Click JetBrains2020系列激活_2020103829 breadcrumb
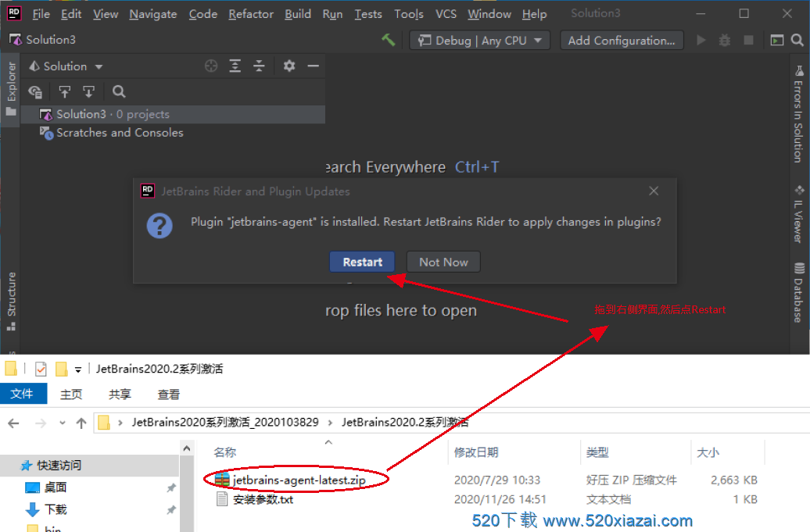The width and height of the screenshot is (810, 532). tap(225, 422)
